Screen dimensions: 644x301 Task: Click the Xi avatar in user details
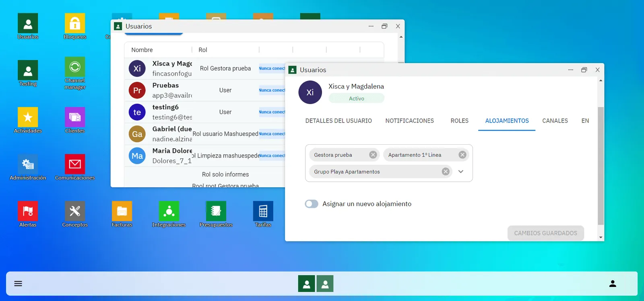point(310,92)
